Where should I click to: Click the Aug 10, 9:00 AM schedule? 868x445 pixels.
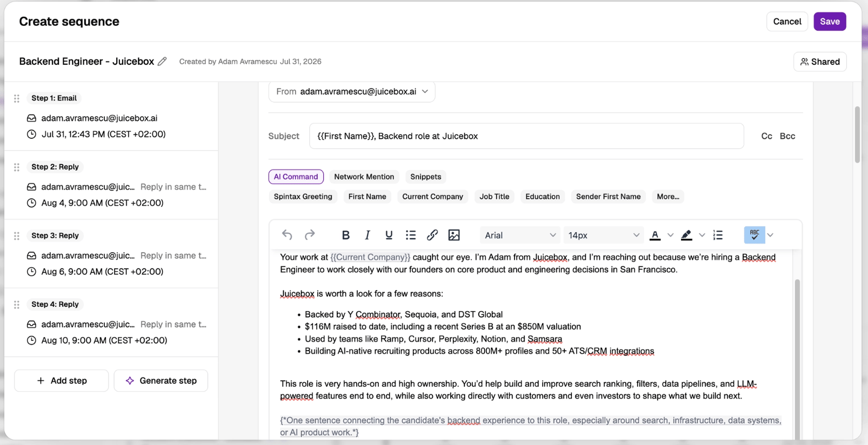coord(104,340)
